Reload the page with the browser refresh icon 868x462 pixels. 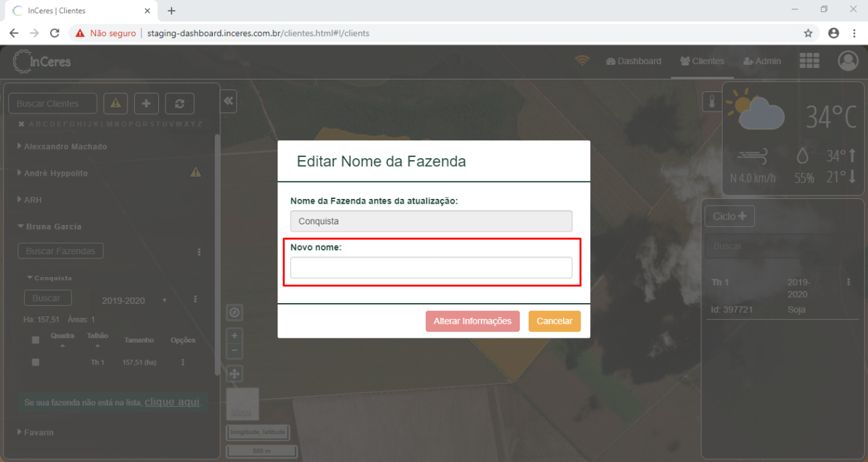click(x=55, y=33)
